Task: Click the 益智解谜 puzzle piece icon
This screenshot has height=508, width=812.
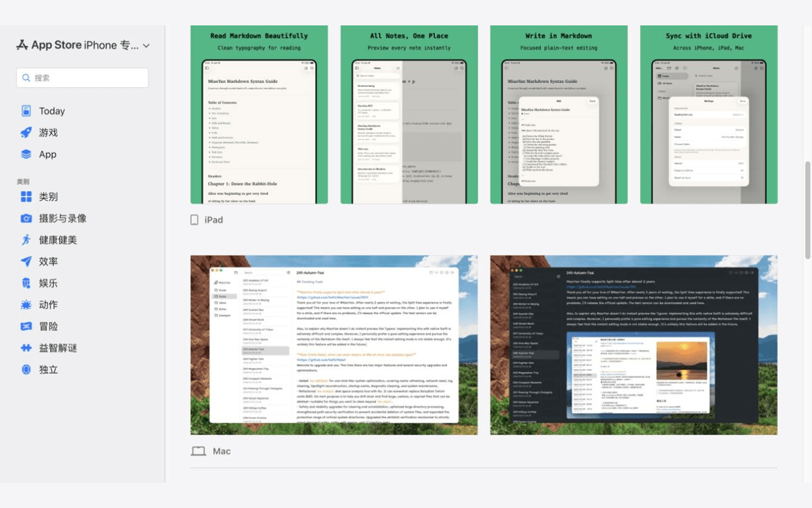Action: [x=26, y=348]
